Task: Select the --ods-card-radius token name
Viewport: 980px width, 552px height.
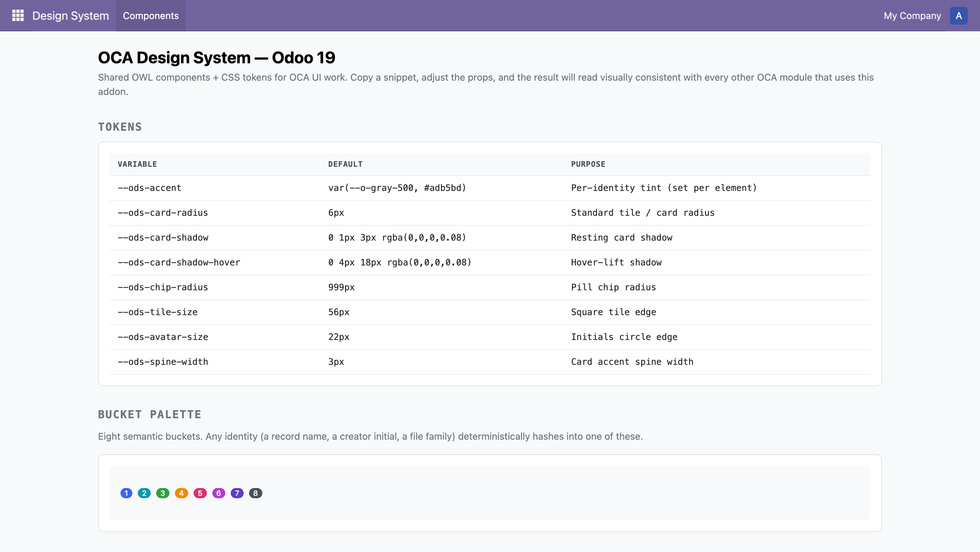Action: [163, 213]
